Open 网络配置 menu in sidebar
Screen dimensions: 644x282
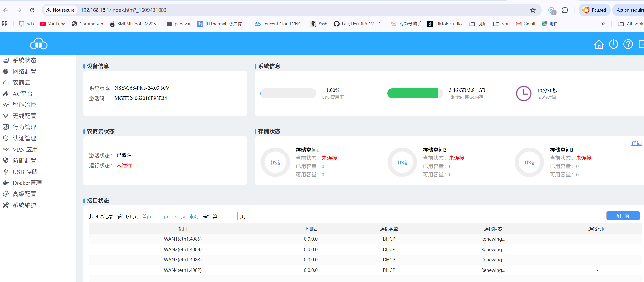coord(24,71)
